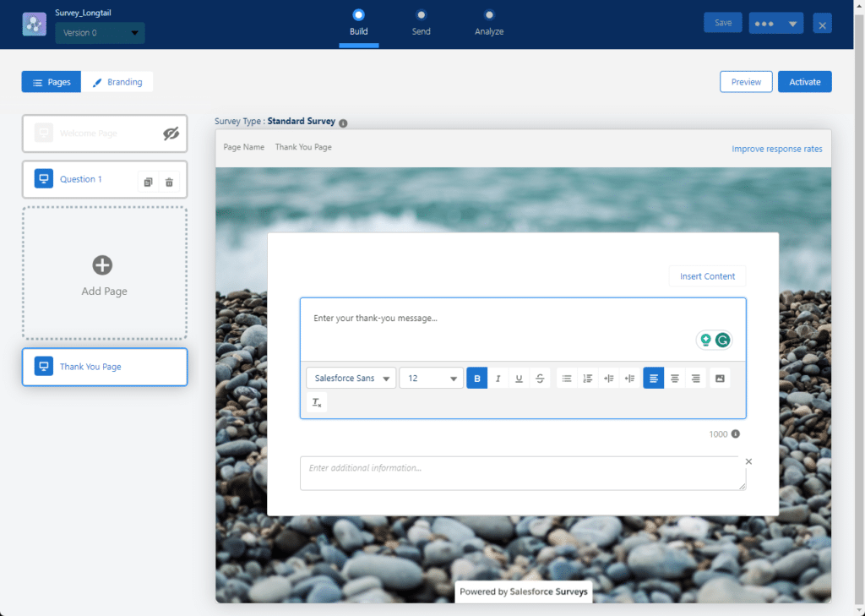Toggle left text alignment

click(654, 379)
